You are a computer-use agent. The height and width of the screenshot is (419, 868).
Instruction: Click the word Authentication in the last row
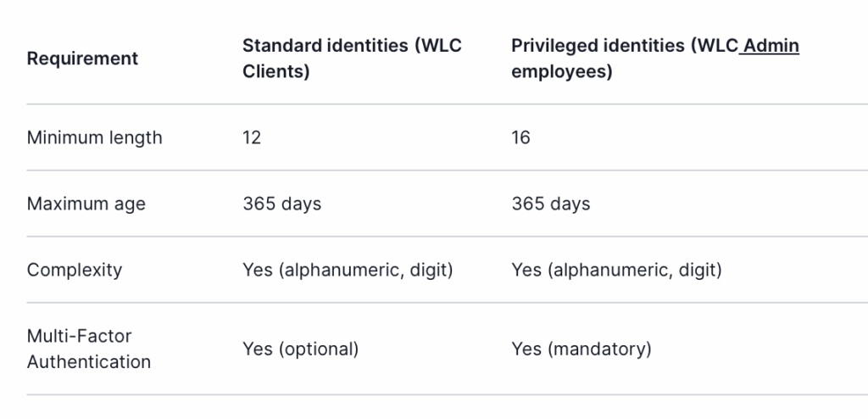tap(89, 362)
